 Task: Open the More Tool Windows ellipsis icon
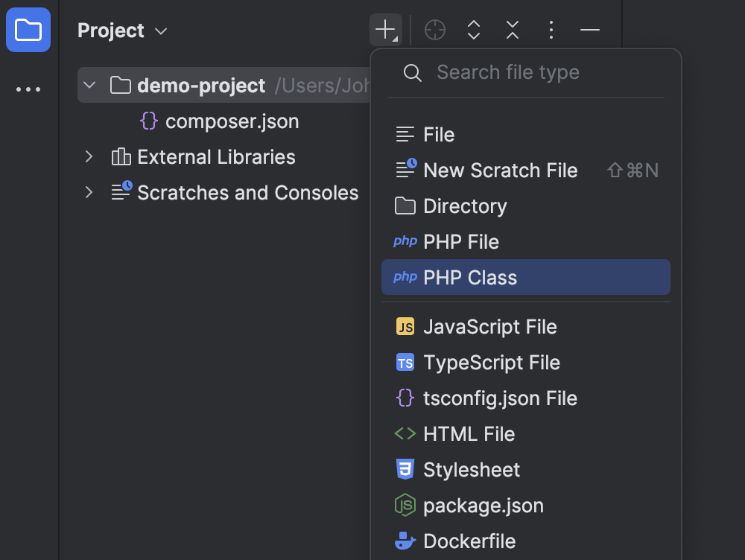pyautogui.click(x=28, y=89)
